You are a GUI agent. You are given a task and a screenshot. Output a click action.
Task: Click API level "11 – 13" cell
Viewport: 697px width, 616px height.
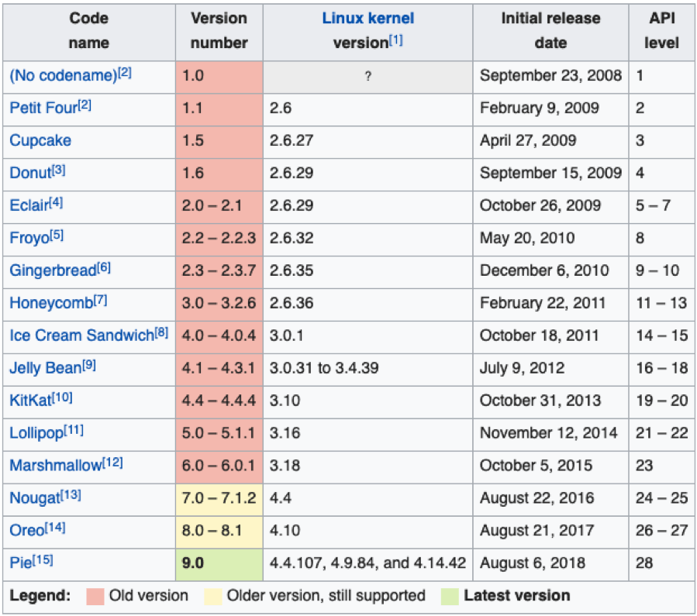click(662, 304)
